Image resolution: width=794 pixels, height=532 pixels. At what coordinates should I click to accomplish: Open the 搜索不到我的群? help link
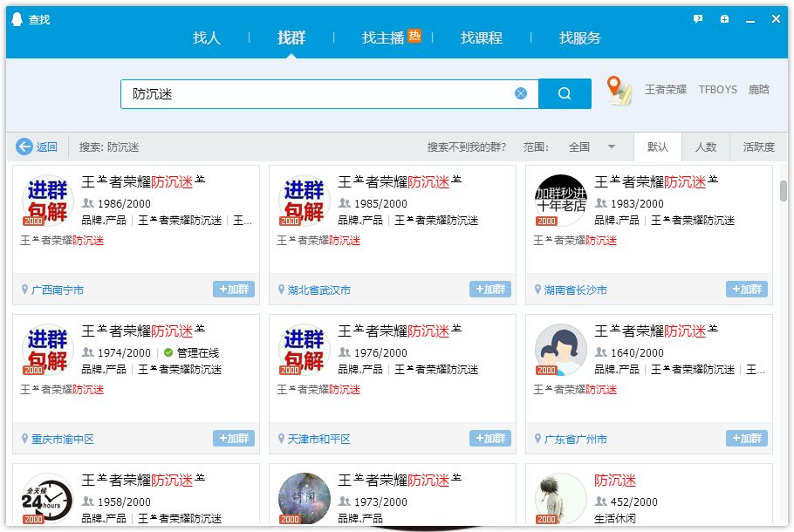click(467, 147)
